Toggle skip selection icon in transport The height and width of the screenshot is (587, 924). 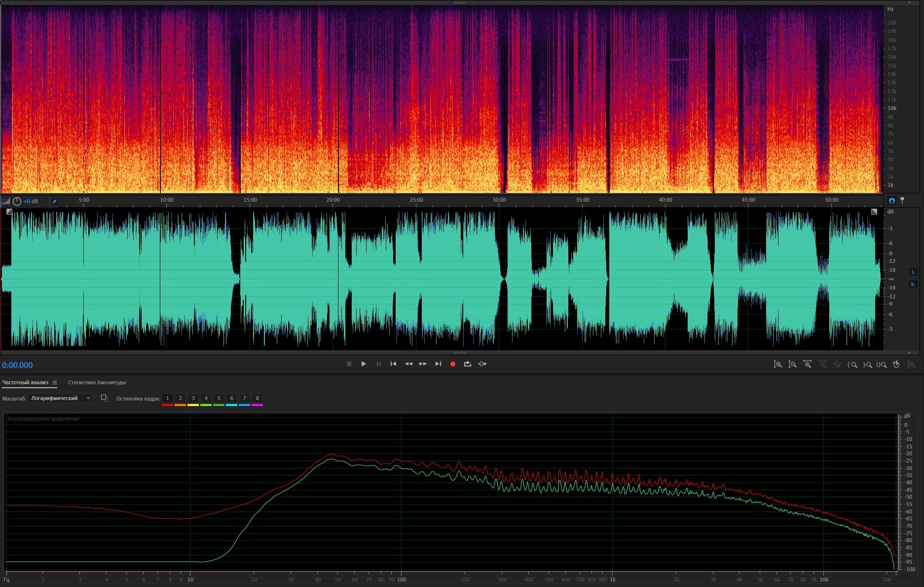coord(482,364)
